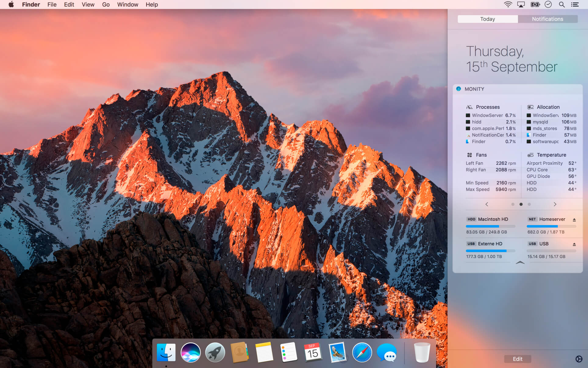Select softwareupc allocation row
Viewport: 588px width, 368px height.
551,142
